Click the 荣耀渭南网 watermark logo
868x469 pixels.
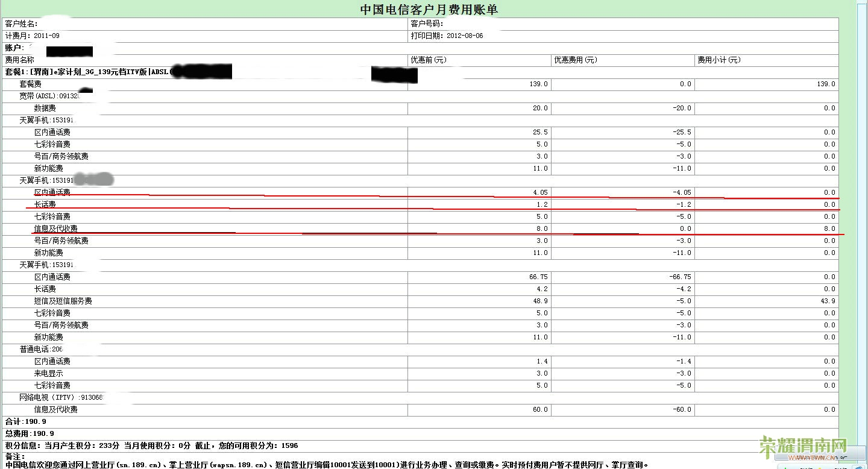[804, 447]
